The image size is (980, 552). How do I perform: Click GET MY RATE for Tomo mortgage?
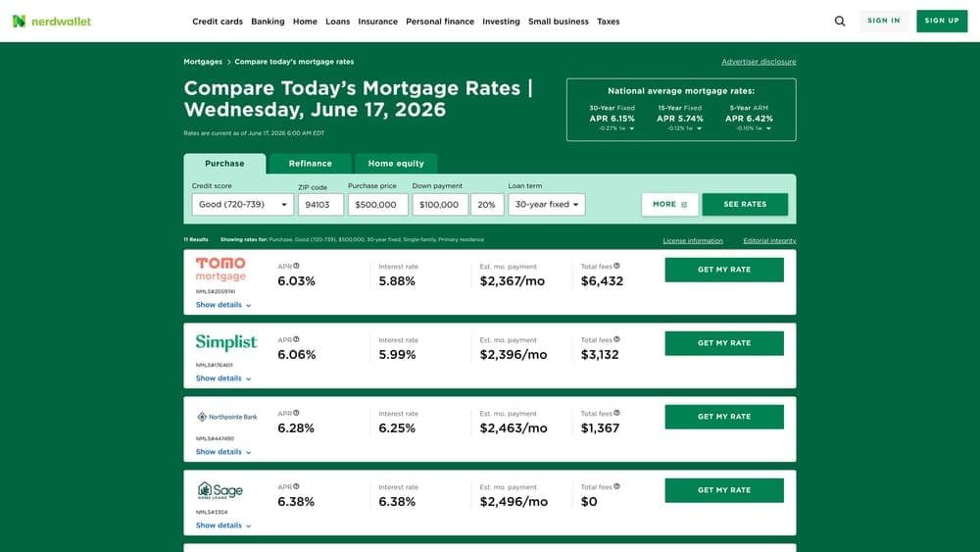tap(724, 270)
